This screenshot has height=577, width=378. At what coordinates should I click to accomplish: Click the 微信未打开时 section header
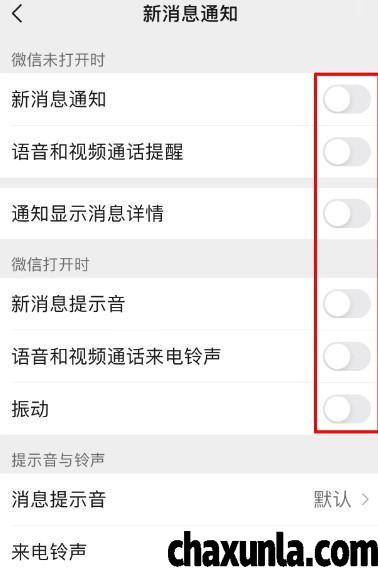[58, 60]
